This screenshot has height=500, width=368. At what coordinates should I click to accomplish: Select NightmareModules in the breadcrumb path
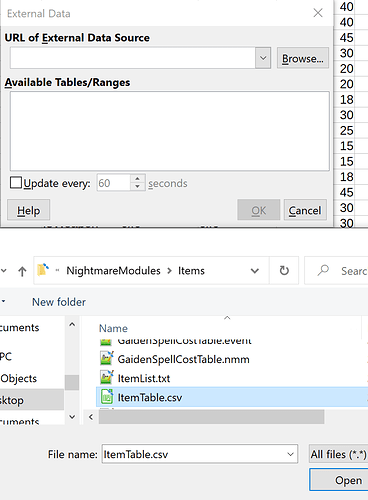pos(113,270)
